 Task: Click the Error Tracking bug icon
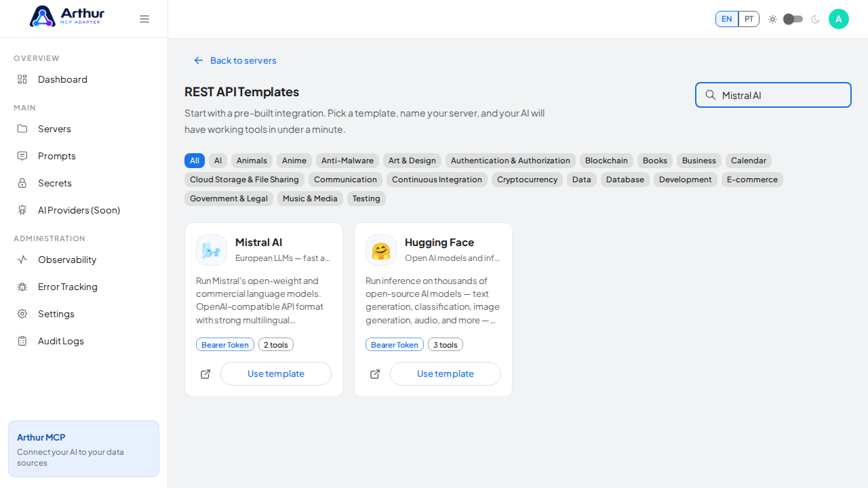(22, 287)
